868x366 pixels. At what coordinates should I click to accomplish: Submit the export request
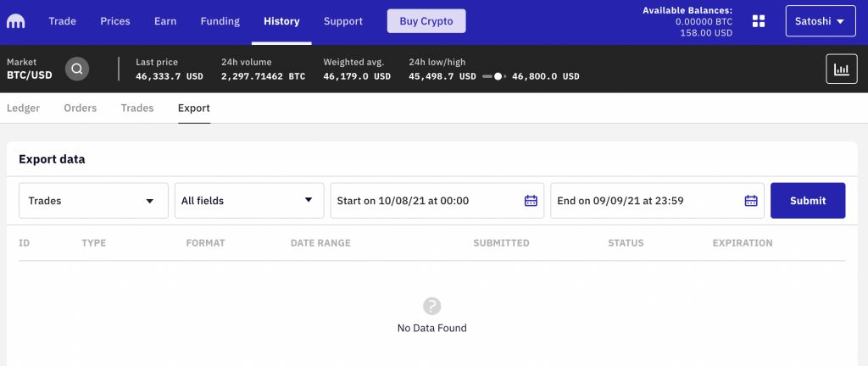[807, 201]
